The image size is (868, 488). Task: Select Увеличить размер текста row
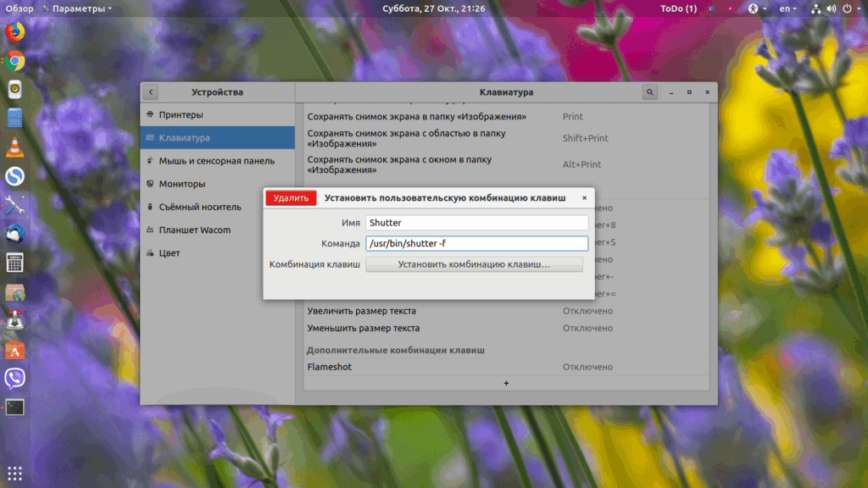tap(507, 311)
